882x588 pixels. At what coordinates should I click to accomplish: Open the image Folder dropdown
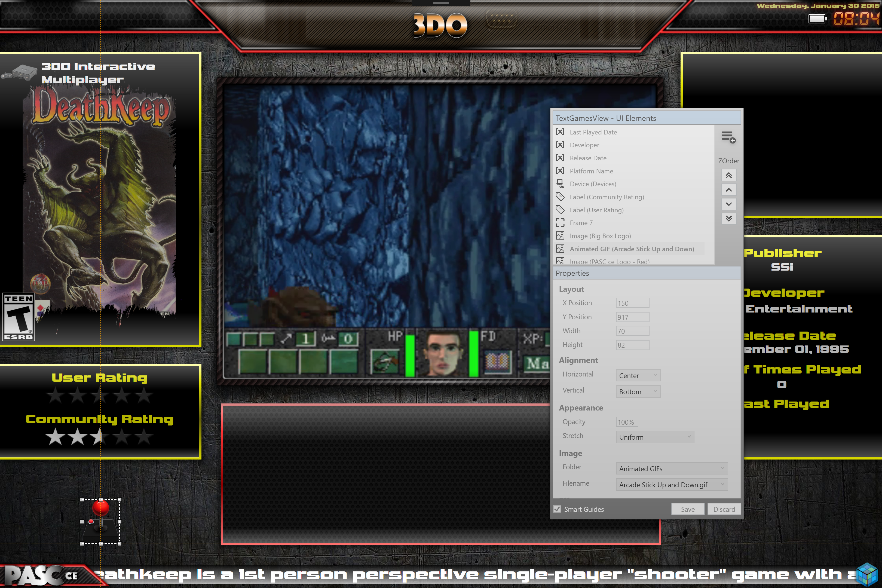coord(672,468)
